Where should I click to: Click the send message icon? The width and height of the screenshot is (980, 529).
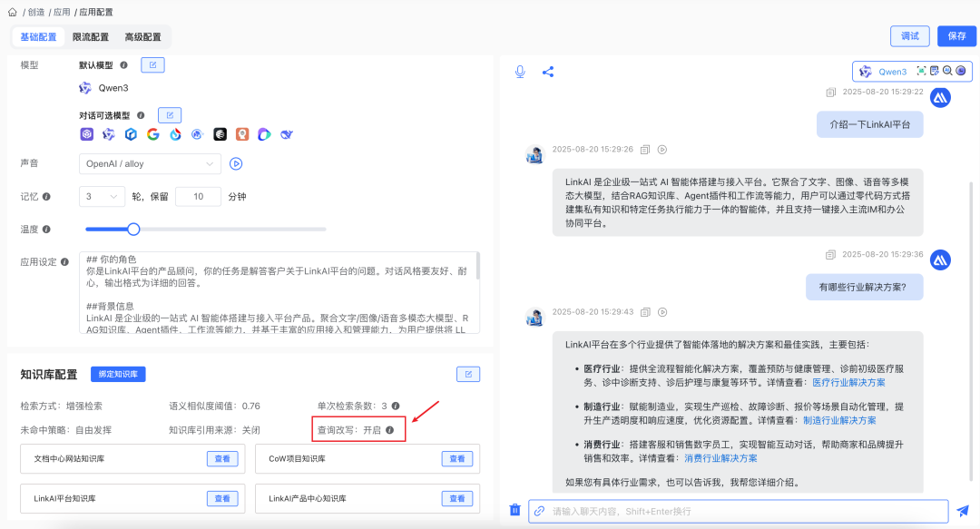(964, 510)
